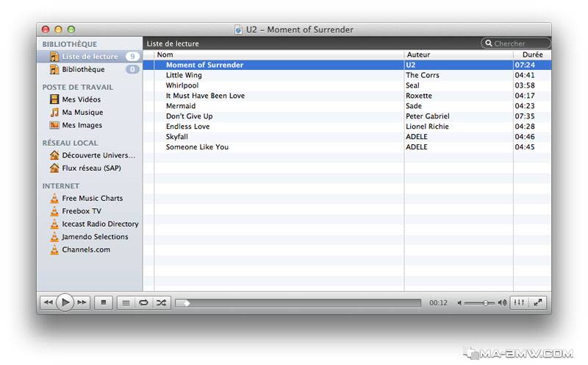Click duration cell 03:58
The width and height of the screenshot is (588, 365).
[x=525, y=85]
